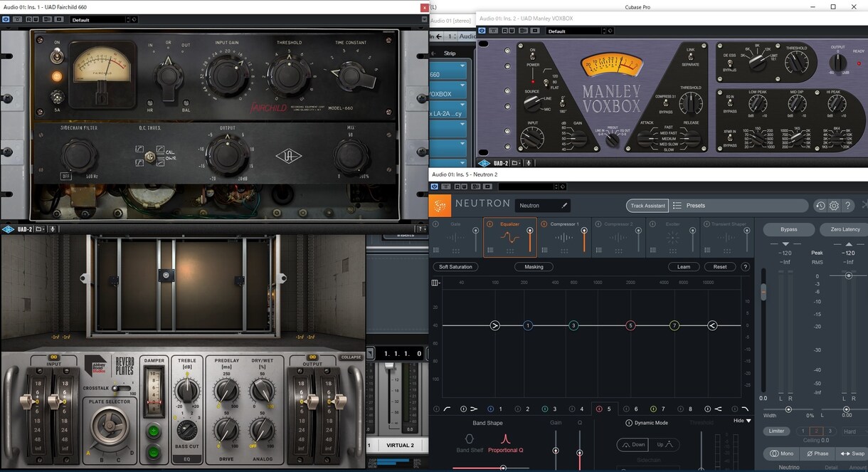Select the Neutron Compressor 1 module tab
This screenshot has width=868, height=472.
point(564,237)
